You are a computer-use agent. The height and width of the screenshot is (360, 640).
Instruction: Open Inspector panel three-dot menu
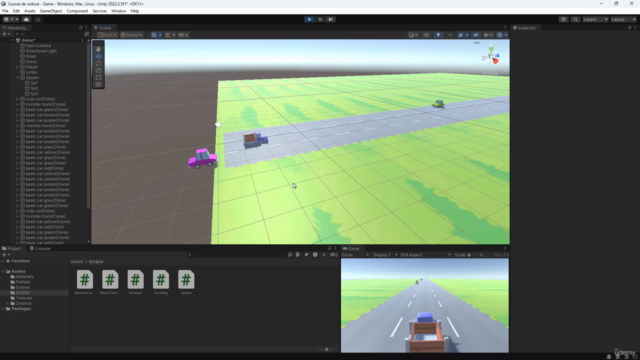click(x=635, y=28)
